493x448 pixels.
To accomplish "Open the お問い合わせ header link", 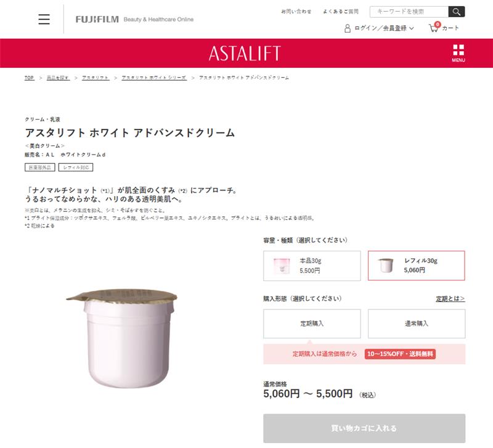I will pos(296,12).
